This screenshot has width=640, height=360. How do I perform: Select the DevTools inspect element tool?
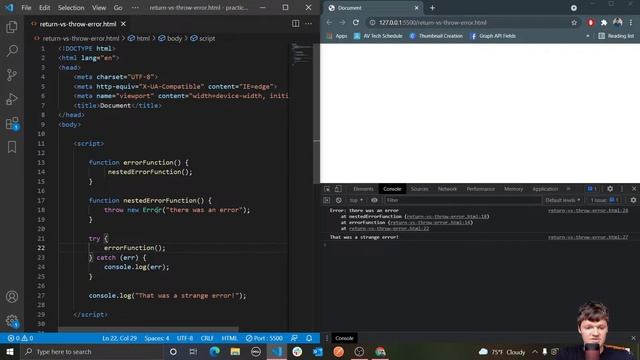click(327, 189)
